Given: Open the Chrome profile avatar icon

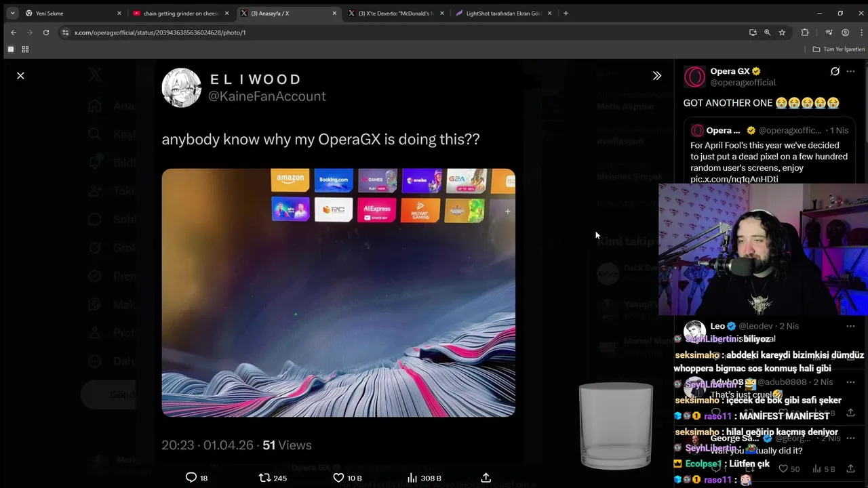Looking at the screenshot, I should point(845,33).
